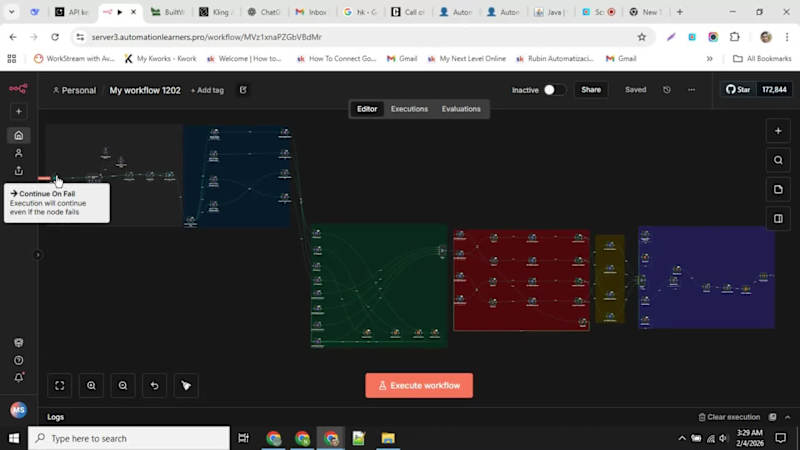Image resolution: width=800 pixels, height=450 pixels.
Task: Click the Share button
Action: click(x=591, y=90)
